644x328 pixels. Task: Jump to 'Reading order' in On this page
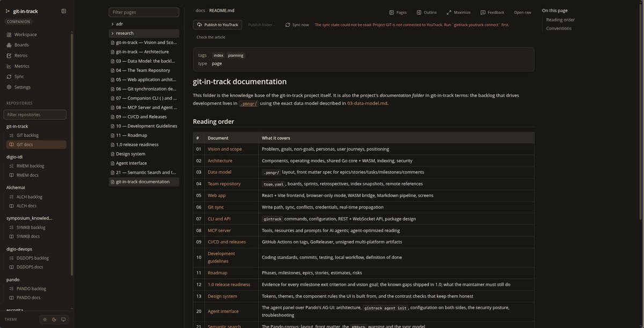(560, 20)
